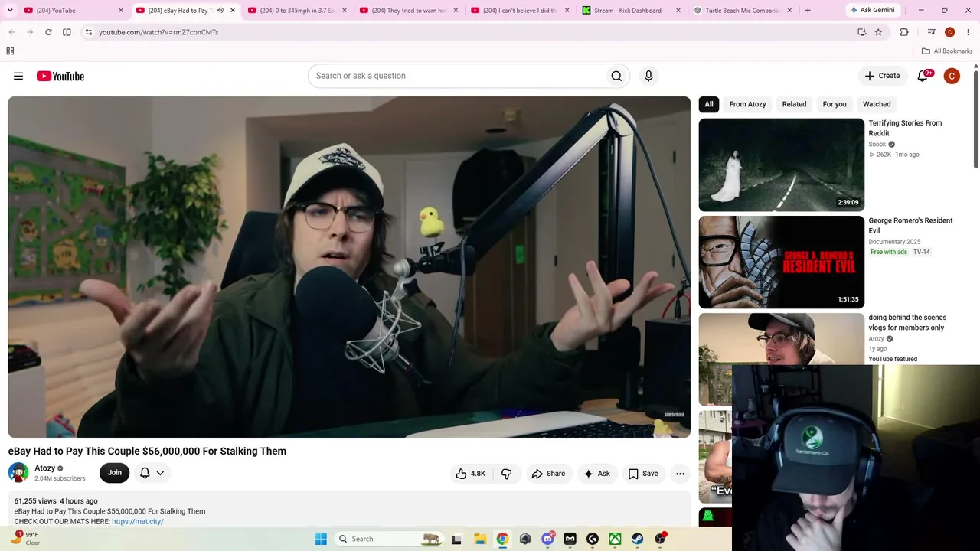The height and width of the screenshot is (551, 980).
Task: Reload the page in Chrome
Action: click(x=48, y=32)
